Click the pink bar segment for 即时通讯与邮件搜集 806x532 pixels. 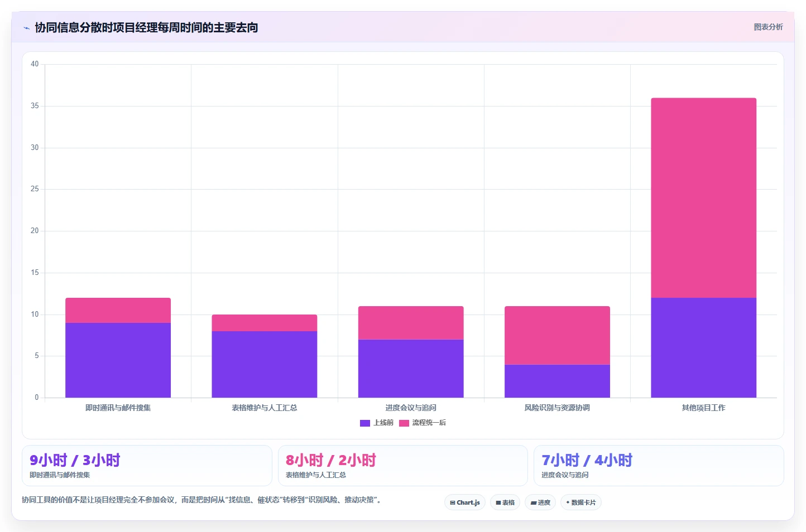(118, 310)
